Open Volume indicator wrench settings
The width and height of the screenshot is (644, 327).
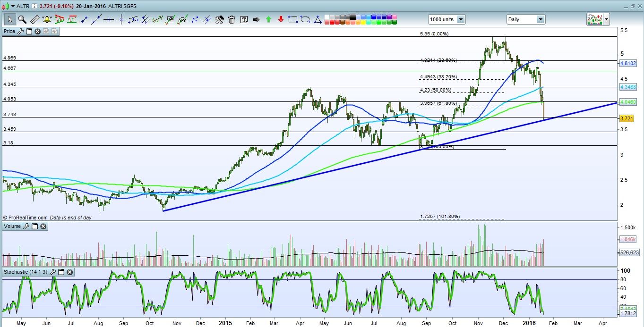tap(26, 226)
